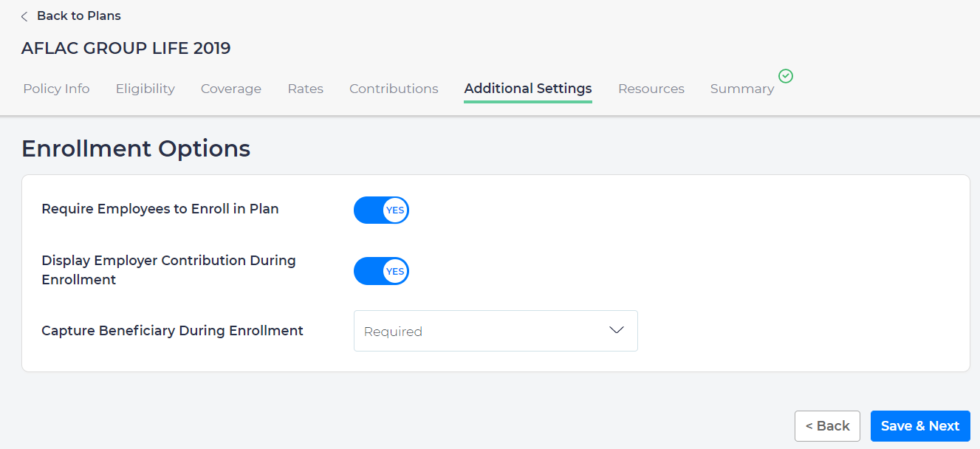Switch to the Policy Info tab
Screen dimensions: 980x449
pos(56,89)
